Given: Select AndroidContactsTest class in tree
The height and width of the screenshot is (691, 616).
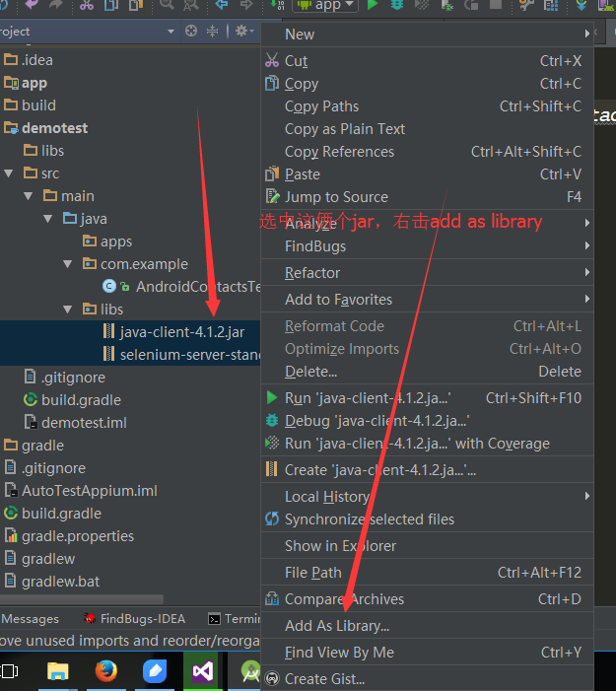Looking at the screenshot, I should [198, 287].
